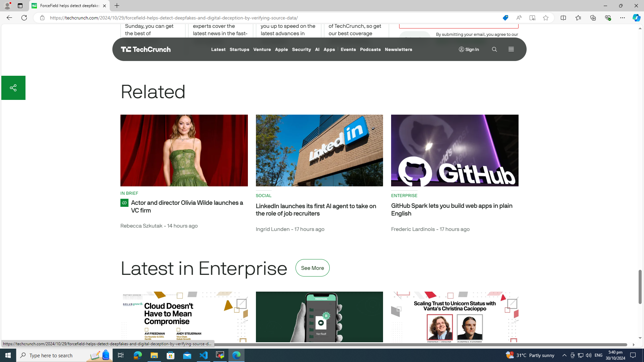Viewport: 644px width, 362px height.
Task: Open Mail app from taskbar
Action: coord(187,355)
